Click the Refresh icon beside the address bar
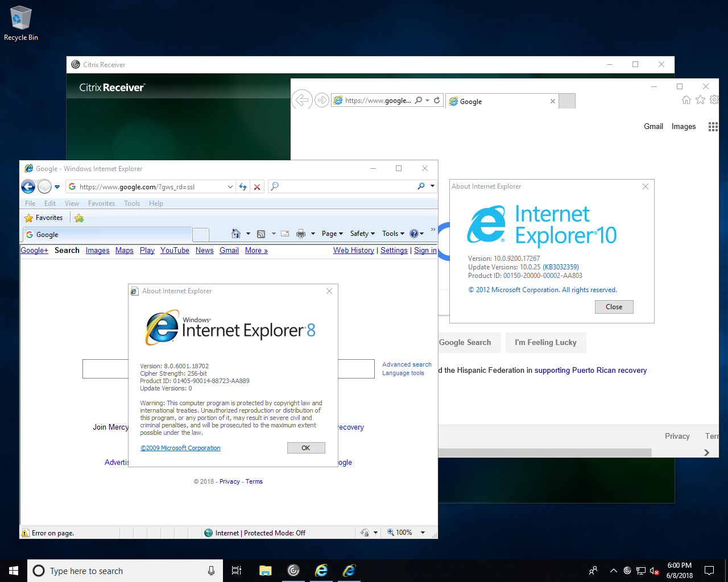This screenshot has height=582, width=728. tap(243, 186)
